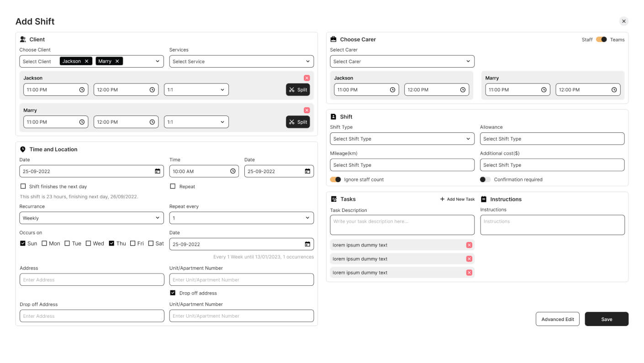Click Add New Task
Image resolution: width=644 pixels, height=363 pixels.
(457, 199)
